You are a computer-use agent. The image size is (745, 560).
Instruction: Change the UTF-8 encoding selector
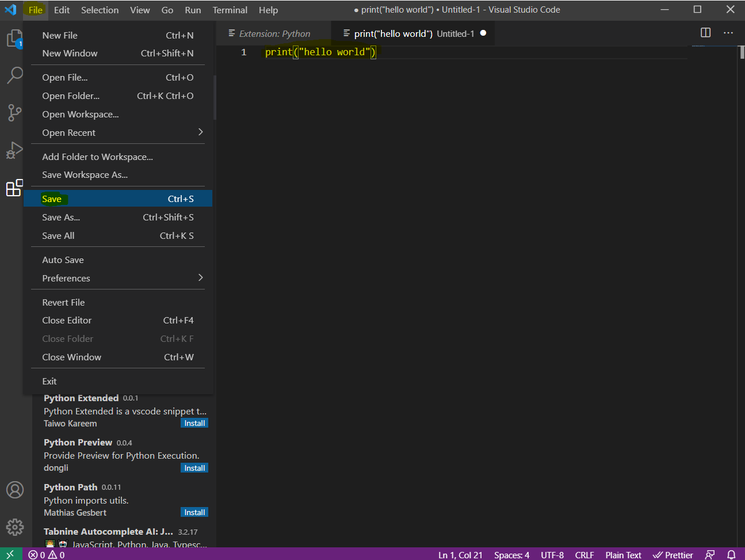click(x=552, y=555)
